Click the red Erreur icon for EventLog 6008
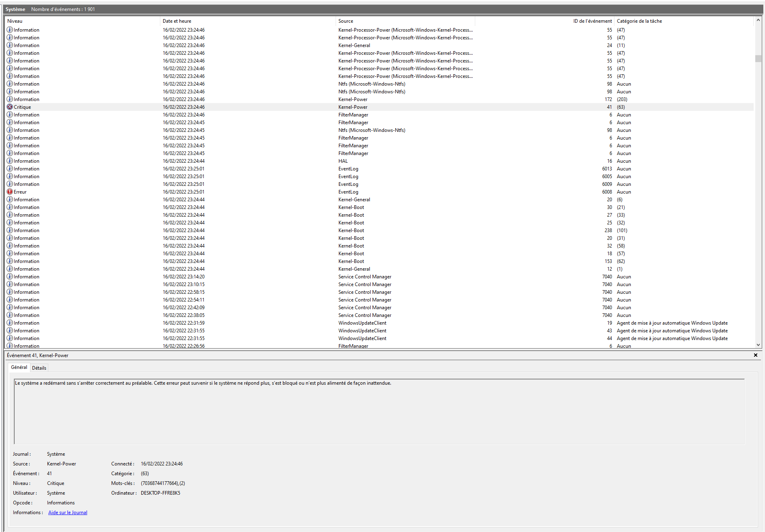This screenshot has width=765, height=532. click(10, 192)
